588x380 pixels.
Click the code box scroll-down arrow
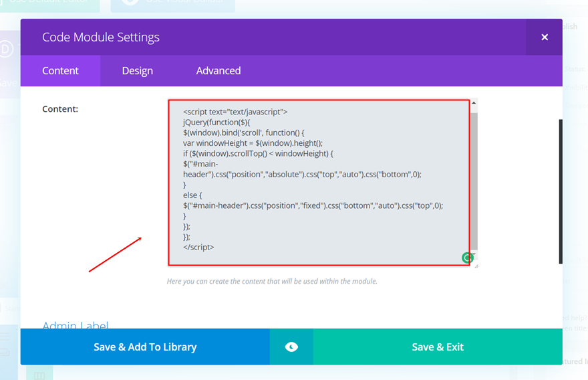(474, 255)
